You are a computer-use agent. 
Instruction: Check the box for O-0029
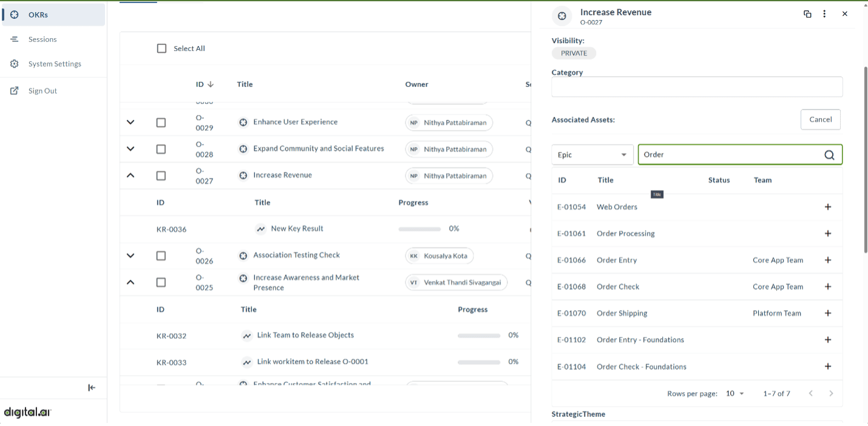[x=161, y=123]
